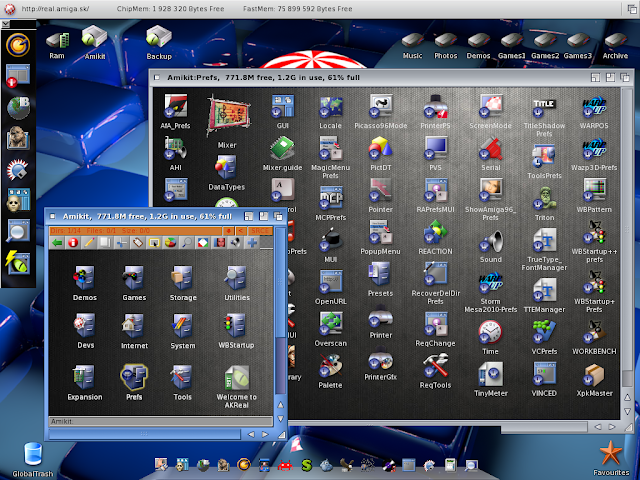640x480 pixels.
Task: Open the Expansion drawer in Amikit window
Action: (84, 377)
